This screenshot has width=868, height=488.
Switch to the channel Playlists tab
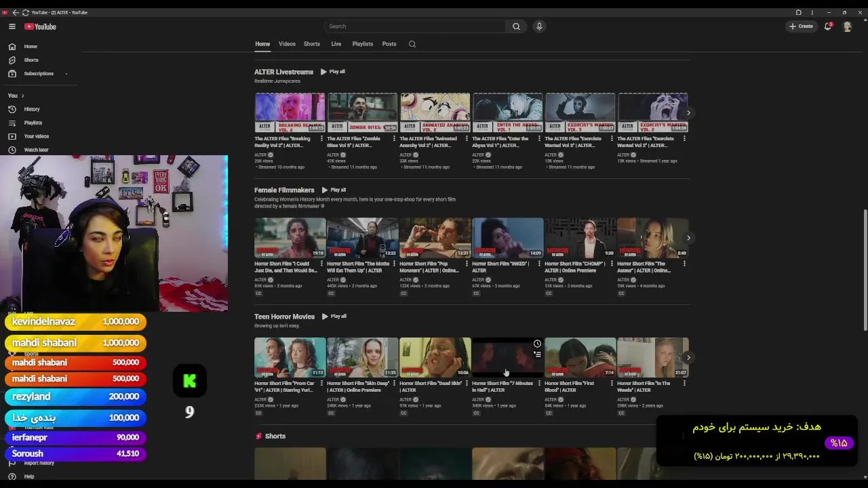(x=362, y=44)
